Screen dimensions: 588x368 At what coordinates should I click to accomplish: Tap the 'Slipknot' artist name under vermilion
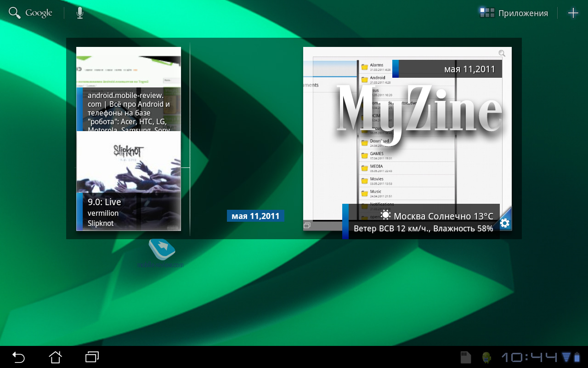pos(101,223)
